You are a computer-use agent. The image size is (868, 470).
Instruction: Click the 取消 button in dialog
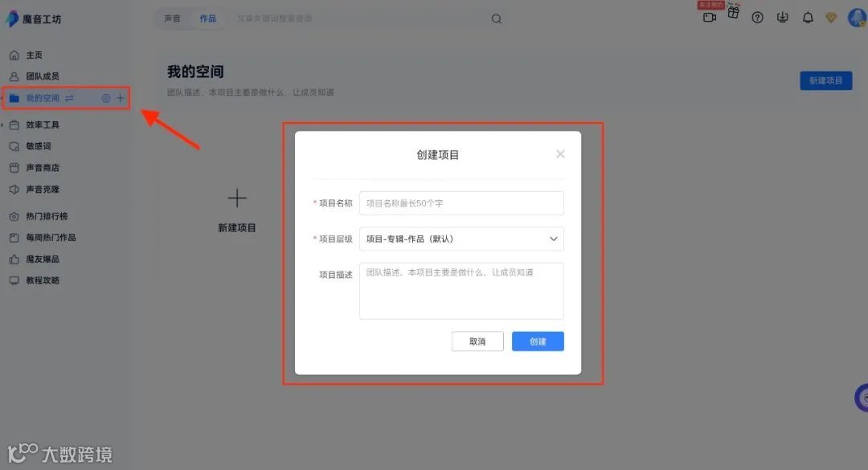coord(477,341)
